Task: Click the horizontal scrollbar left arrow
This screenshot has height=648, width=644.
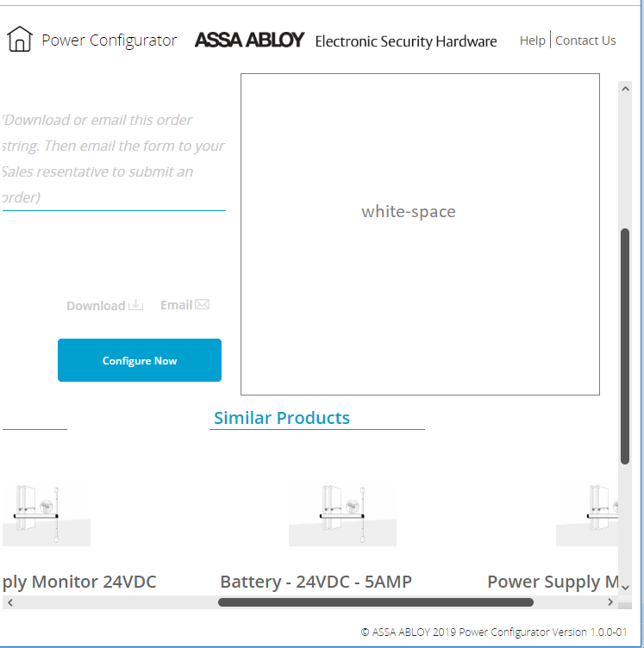Action: coord(9,602)
